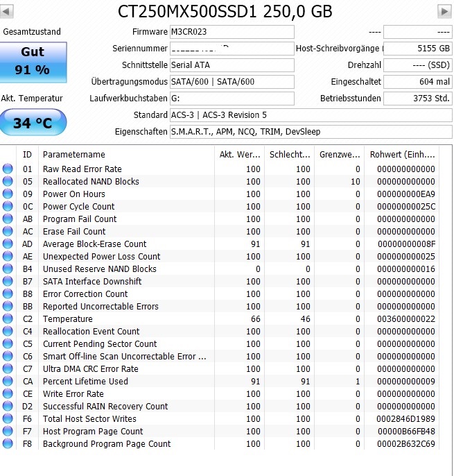Viewport: 454px width, 476px height.
Task: Click status orb of Error Correction Count
Action: click(x=8, y=294)
